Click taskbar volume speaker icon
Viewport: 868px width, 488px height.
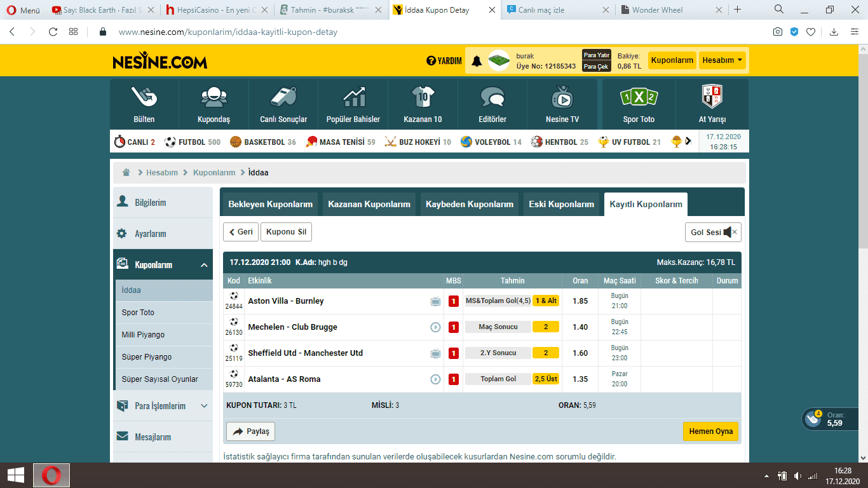(797, 475)
